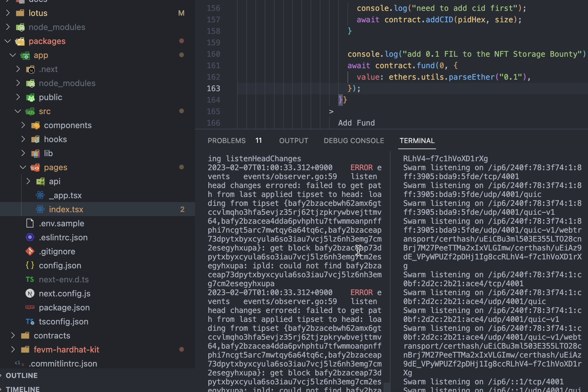Click the .next folder icon

30,69
